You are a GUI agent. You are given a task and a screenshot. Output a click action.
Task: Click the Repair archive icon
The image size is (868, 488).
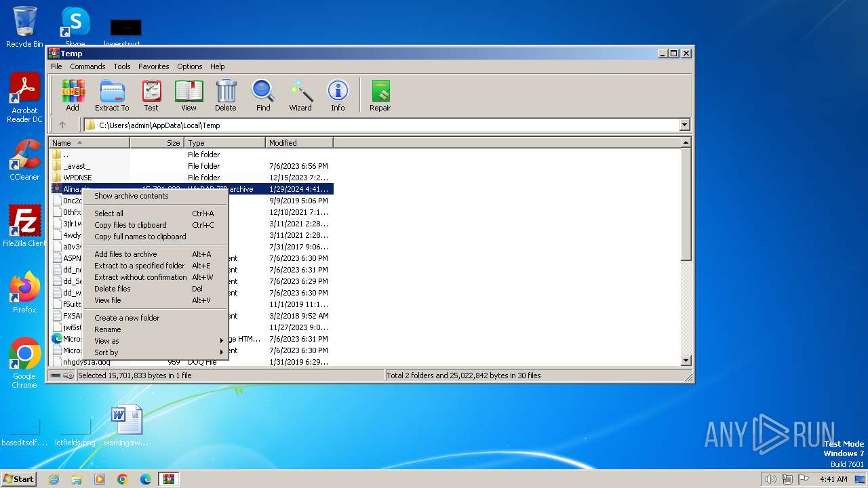(380, 96)
